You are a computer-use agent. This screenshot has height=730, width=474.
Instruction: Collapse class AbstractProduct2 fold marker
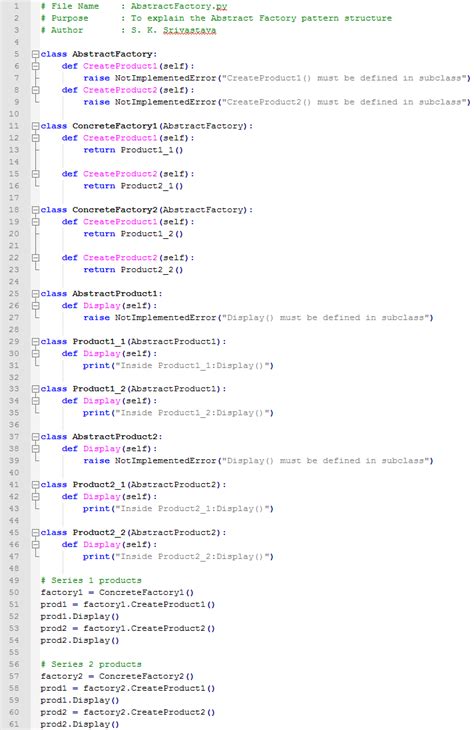[35, 437]
